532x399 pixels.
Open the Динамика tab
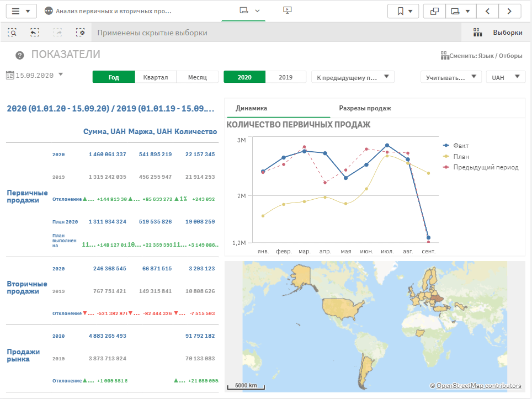[x=251, y=108]
